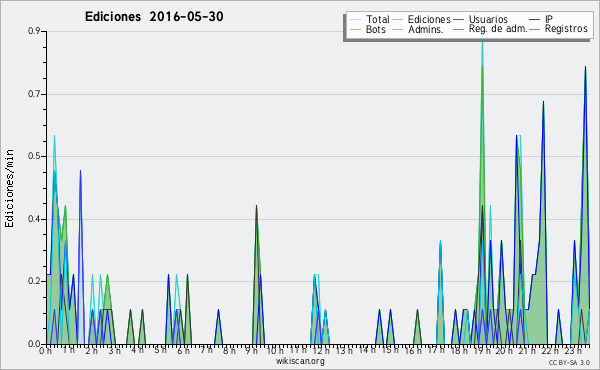Click the 'IP' legend label
Viewport: 600px width, 370px height.
click(x=549, y=19)
